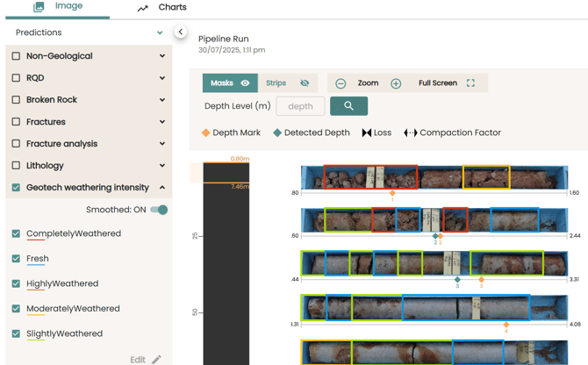This screenshot has height=365, width=588.
Task: Collapse sidebar with left chevron icon
Action: [180, 32]
